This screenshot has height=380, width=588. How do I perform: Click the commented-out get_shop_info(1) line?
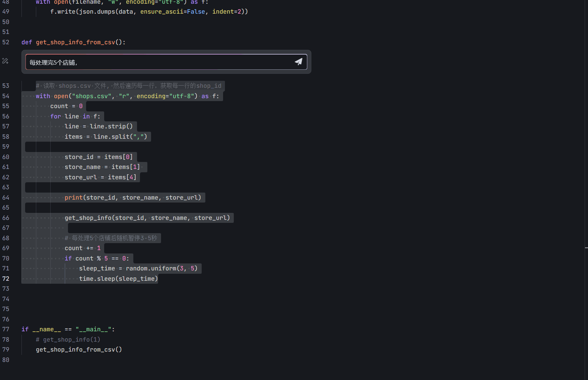[68, 340]
